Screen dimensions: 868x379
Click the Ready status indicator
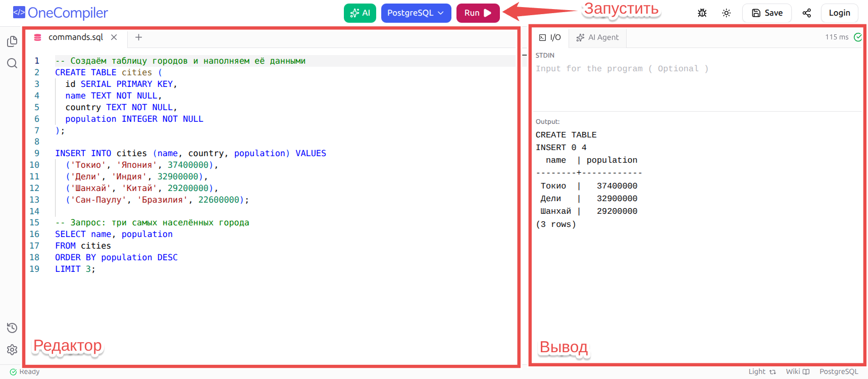pyautogui.click(x=25, y=371)
